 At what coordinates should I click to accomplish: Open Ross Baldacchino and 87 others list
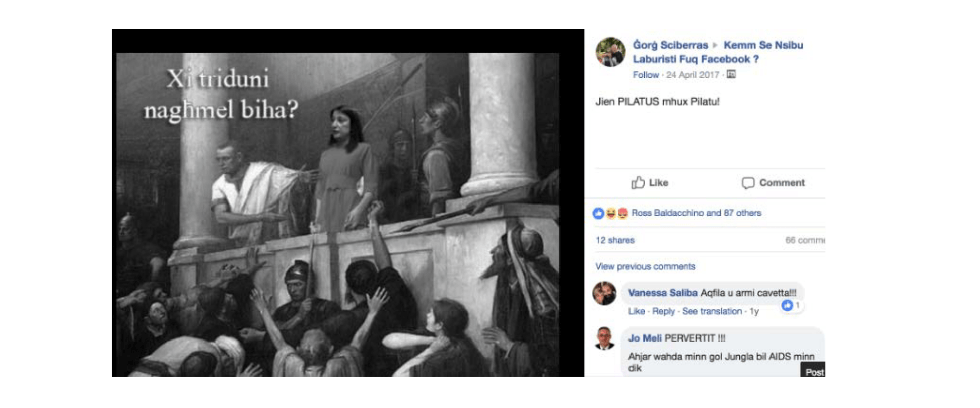pos(696,213)
